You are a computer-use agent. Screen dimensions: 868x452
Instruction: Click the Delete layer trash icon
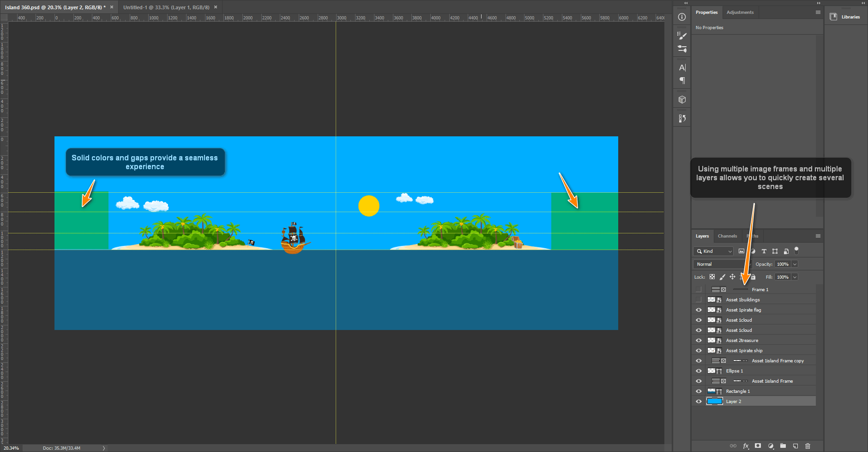[x=808, y=446]
